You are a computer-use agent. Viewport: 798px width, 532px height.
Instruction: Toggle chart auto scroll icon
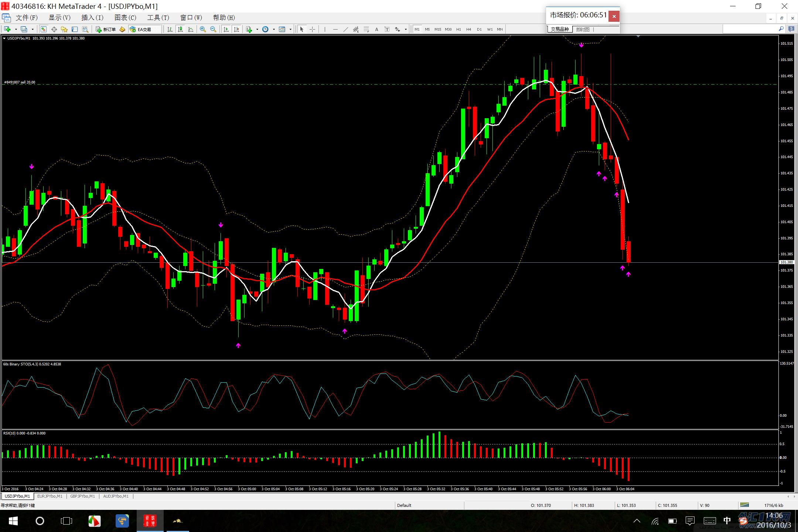[x=226, y=29]
